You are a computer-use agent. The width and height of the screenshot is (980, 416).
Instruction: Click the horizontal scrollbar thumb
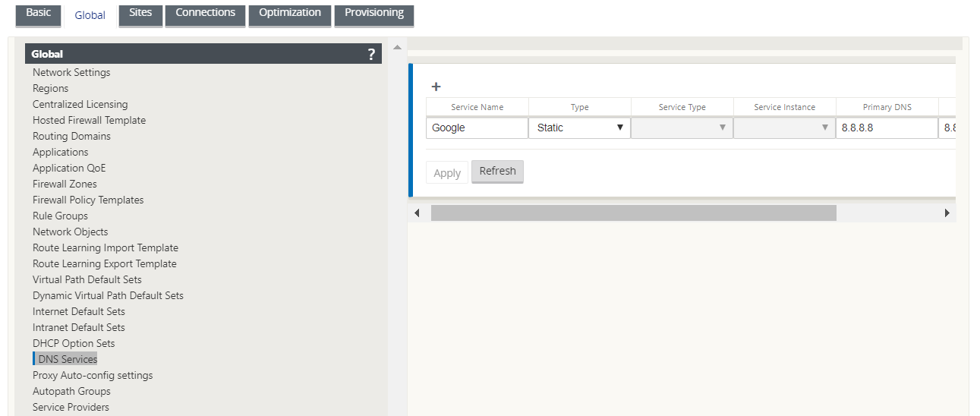coord(633,213)
